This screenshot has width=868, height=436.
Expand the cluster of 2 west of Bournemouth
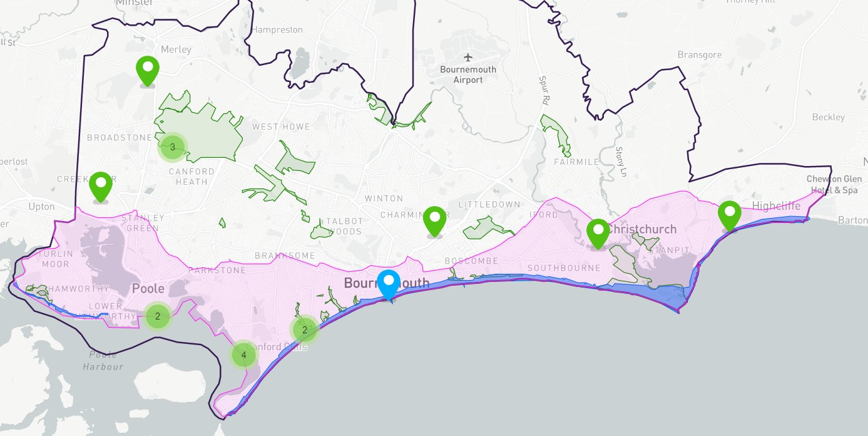[305, 330]
